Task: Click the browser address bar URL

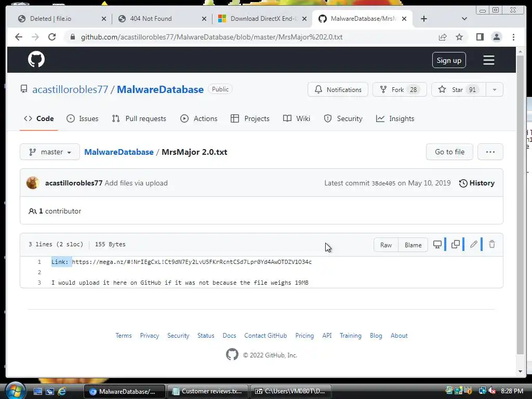Action: click(212, 37)
